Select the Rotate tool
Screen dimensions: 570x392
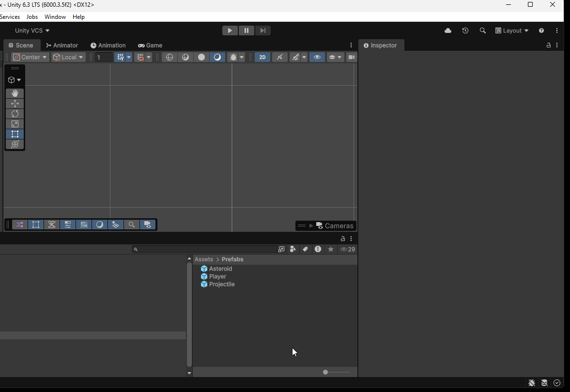pos(15,114)
